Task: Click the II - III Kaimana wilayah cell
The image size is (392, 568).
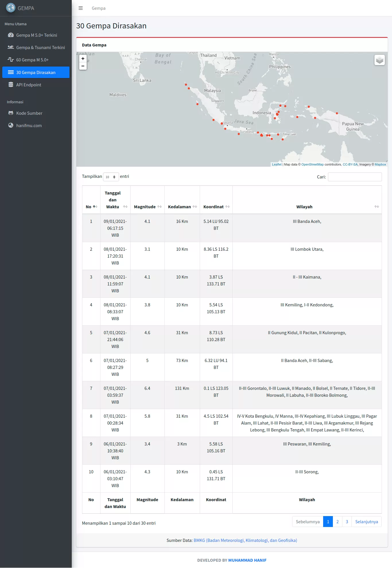Action: coord(307,284)
